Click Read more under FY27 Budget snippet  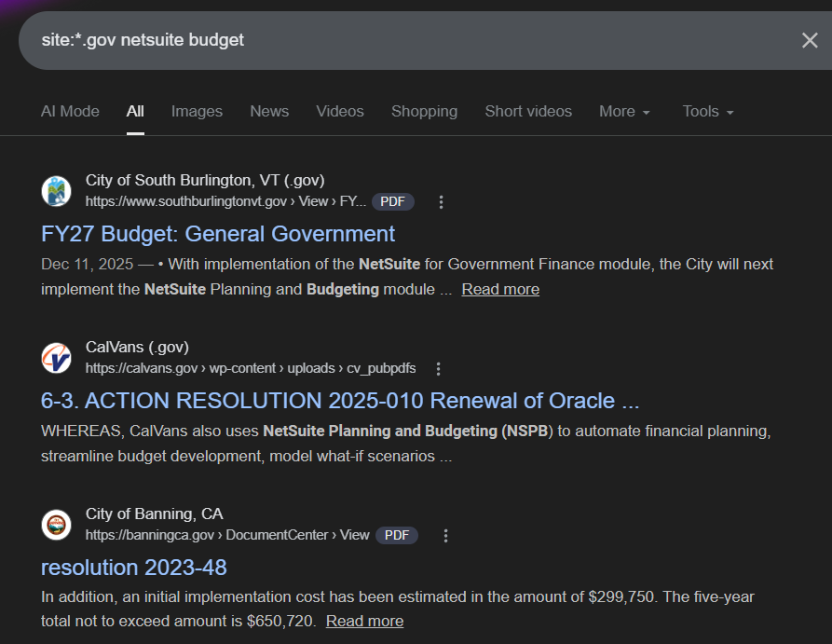pyautogui.click(x=500, y=290)
